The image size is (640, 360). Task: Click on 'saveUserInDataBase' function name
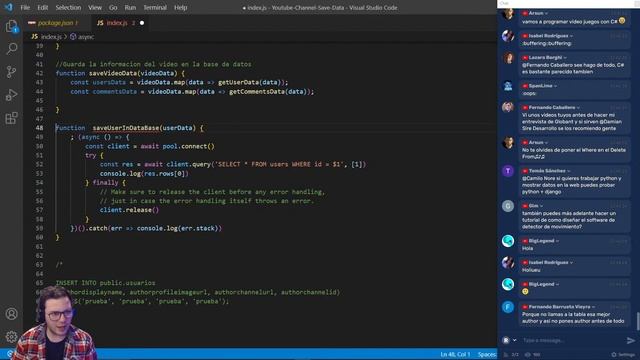click(x=126, y=128)
